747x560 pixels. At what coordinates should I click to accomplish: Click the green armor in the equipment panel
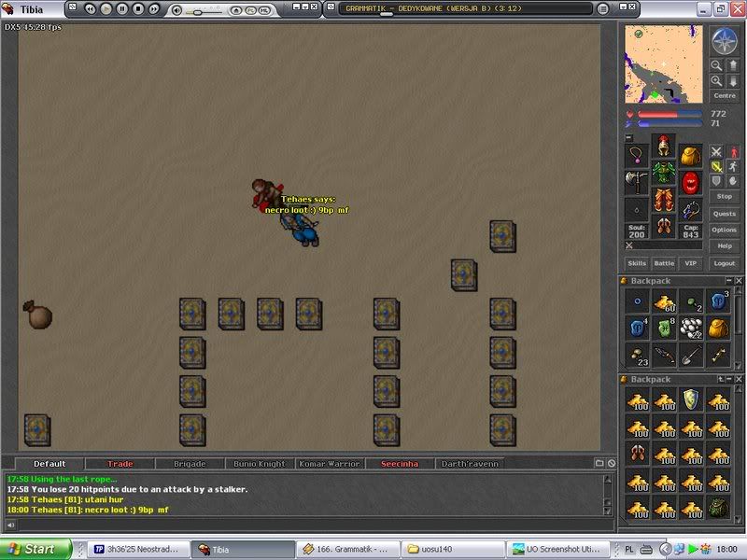click(x=664, y=173)
